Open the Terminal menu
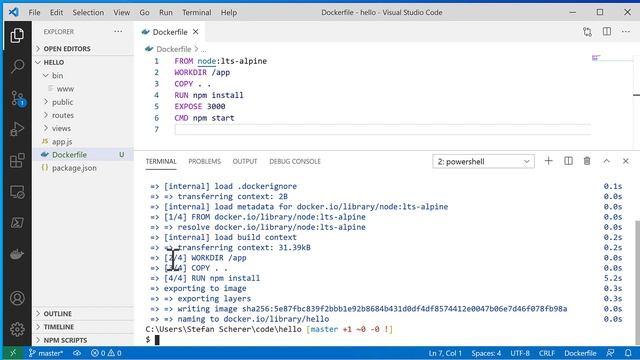Viewport: 640px width, 360px height. (197, 12)
